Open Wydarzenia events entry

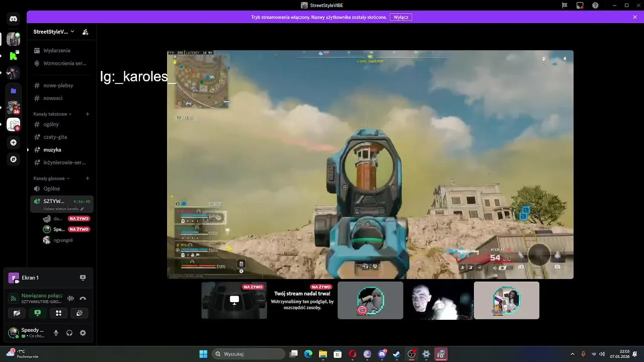click(x=61, y=50)
